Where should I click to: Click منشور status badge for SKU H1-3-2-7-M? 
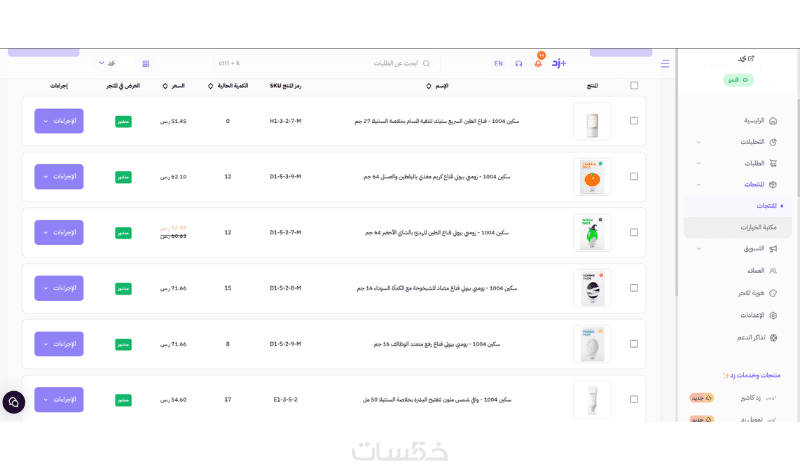123,121
